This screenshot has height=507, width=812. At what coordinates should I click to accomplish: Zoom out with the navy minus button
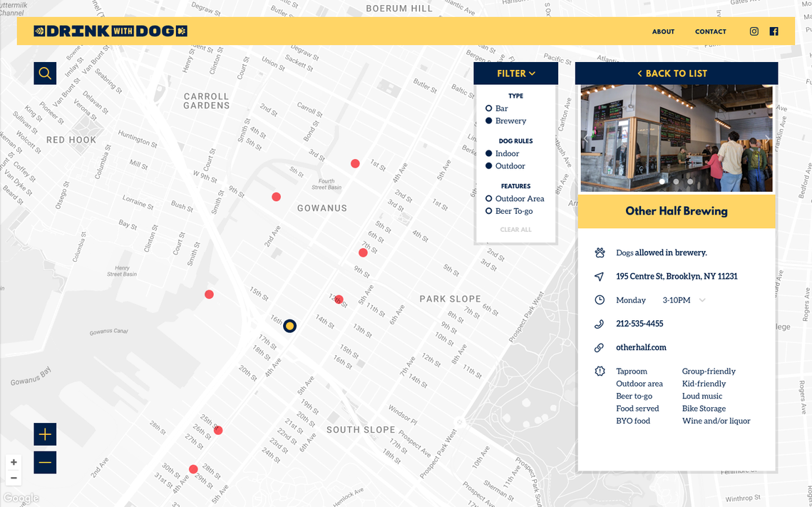click(45, 463)
